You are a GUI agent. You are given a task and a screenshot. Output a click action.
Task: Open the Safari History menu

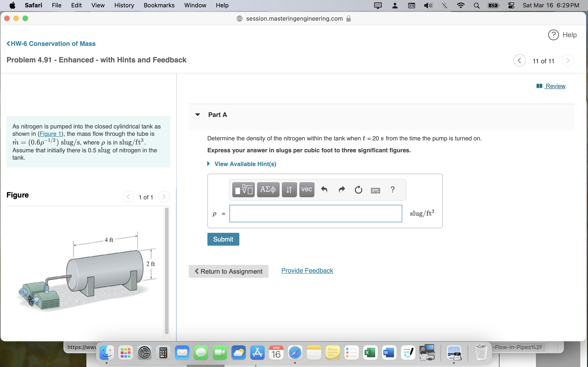(x=124, y=5)
